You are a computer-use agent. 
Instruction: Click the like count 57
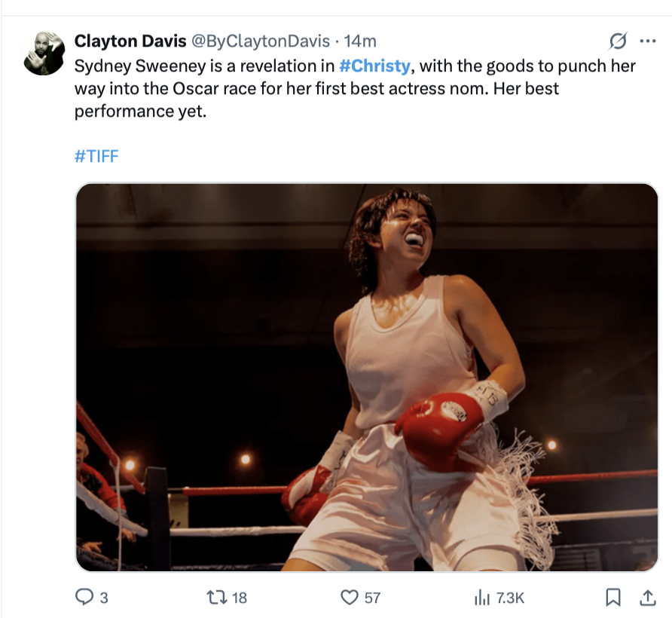tap(372, 598)
